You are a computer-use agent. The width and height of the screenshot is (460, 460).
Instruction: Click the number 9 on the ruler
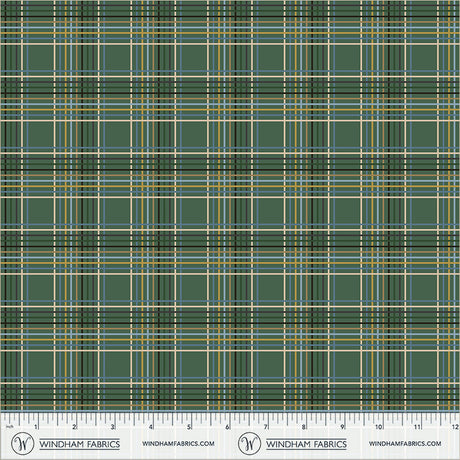click(x=342, y=427)
